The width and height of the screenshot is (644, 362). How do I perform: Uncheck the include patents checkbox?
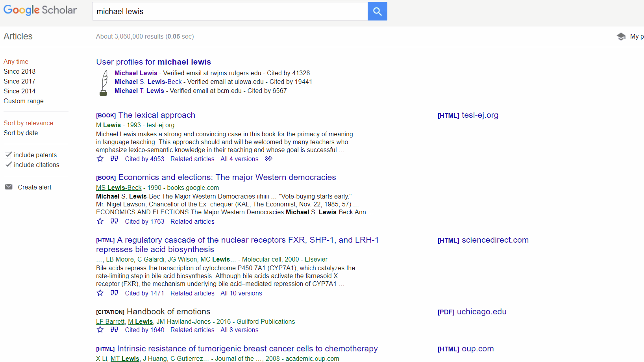pos(8,155)
